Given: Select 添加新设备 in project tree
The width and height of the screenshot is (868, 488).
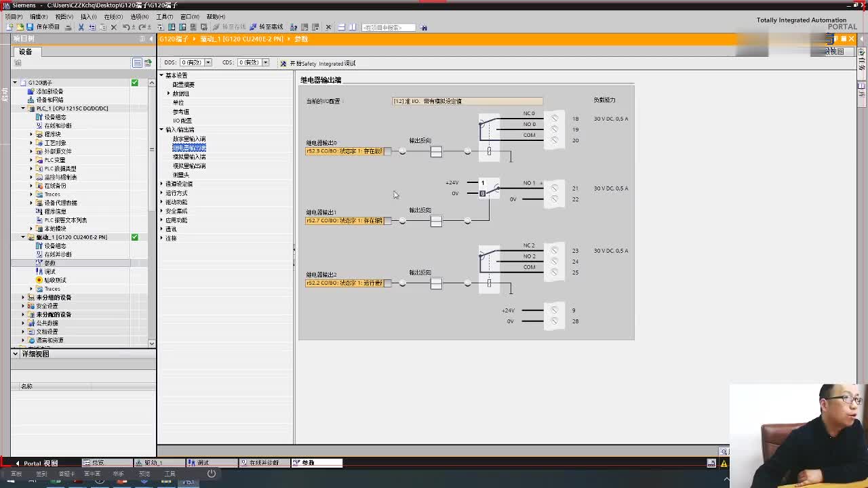Looking at the screenshot, I should pos(50,91).
